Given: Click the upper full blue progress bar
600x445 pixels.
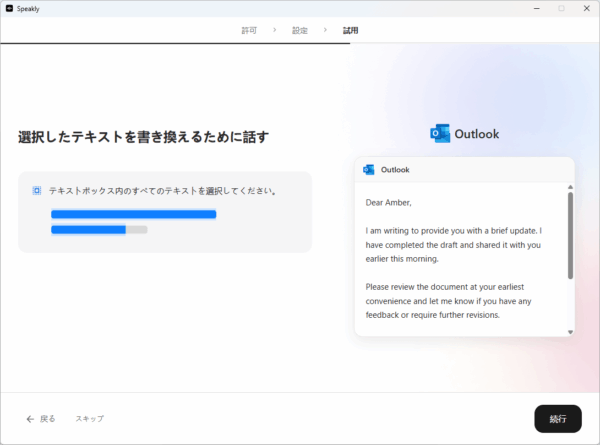Looking at the screenshot, I should coord(133,214).
